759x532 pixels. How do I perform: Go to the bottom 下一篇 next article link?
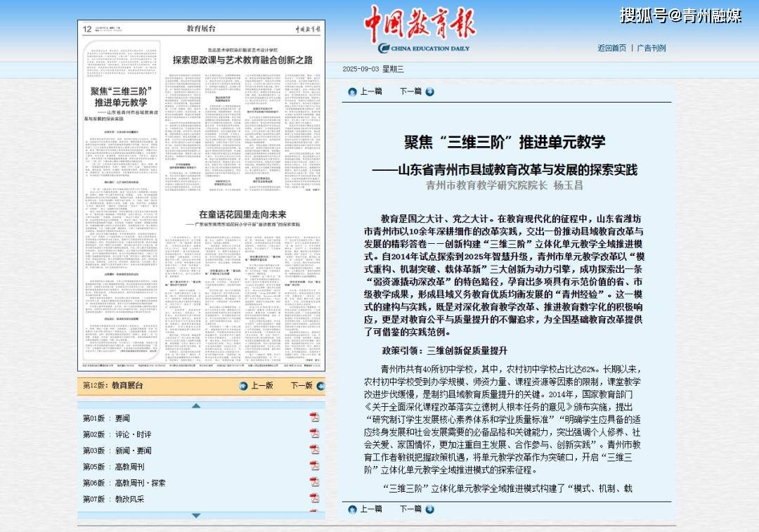coord(410,509)
